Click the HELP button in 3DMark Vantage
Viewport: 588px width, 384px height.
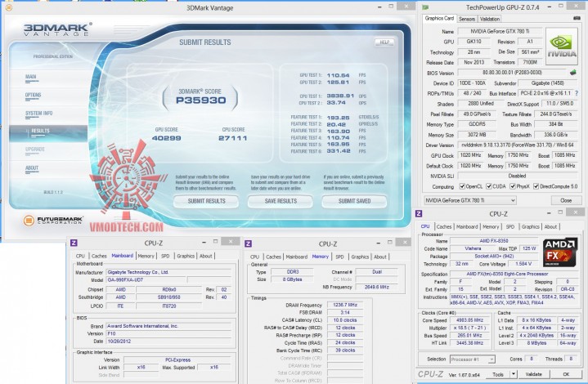click(384, 42)
